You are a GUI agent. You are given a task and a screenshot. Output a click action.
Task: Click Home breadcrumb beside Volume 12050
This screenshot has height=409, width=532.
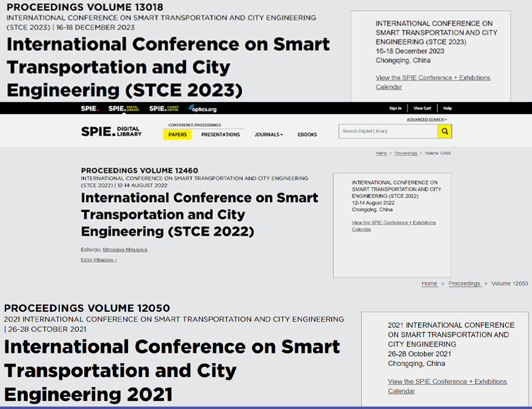(x=430, y=283)
